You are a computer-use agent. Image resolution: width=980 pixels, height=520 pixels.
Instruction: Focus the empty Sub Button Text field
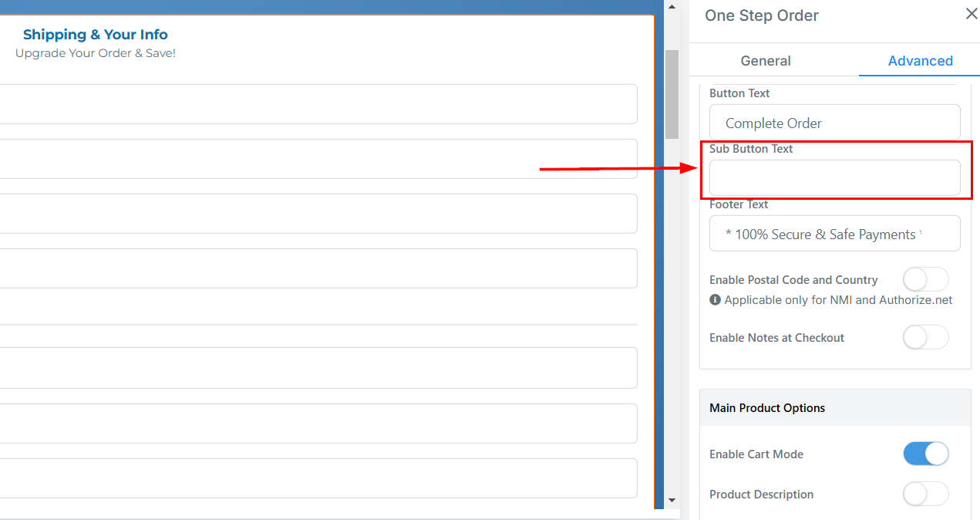834,178
